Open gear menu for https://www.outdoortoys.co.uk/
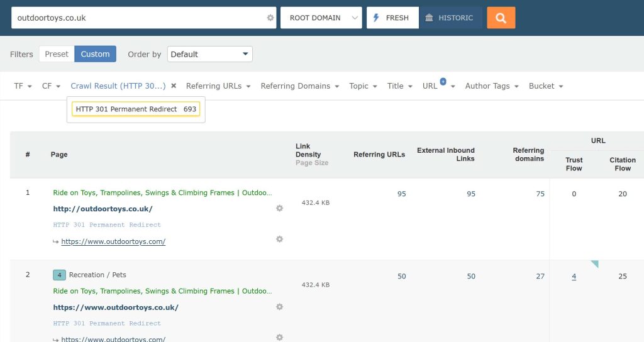 [x=280, y=307]
